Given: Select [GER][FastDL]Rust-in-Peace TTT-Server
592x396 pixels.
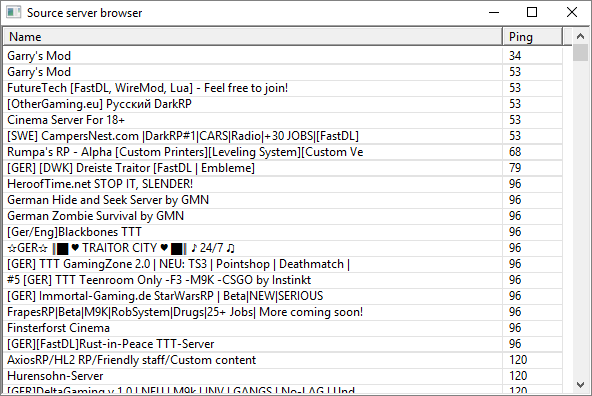Looking at the screenshot, I should pos(283,344).
